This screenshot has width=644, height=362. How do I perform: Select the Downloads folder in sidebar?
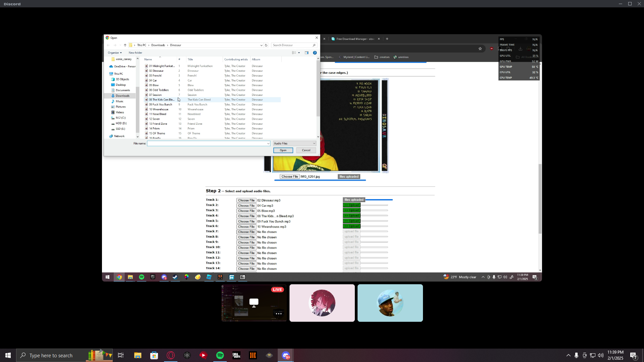tap(122, 96)
